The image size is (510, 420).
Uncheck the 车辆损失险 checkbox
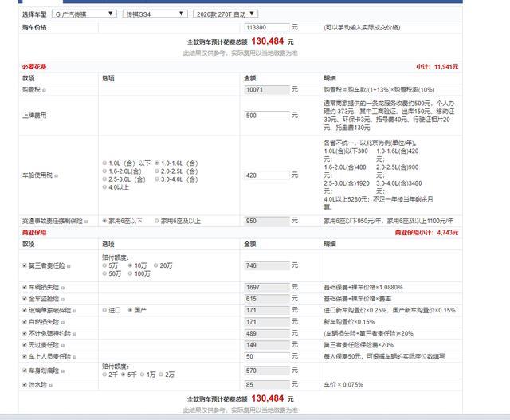click(x=25, y=287)
